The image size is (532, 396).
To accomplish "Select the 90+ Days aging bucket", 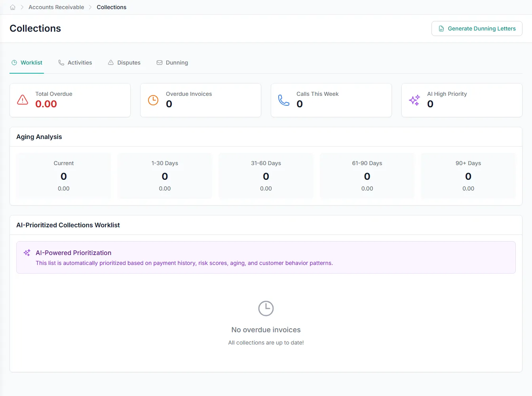I will [468, 176].
